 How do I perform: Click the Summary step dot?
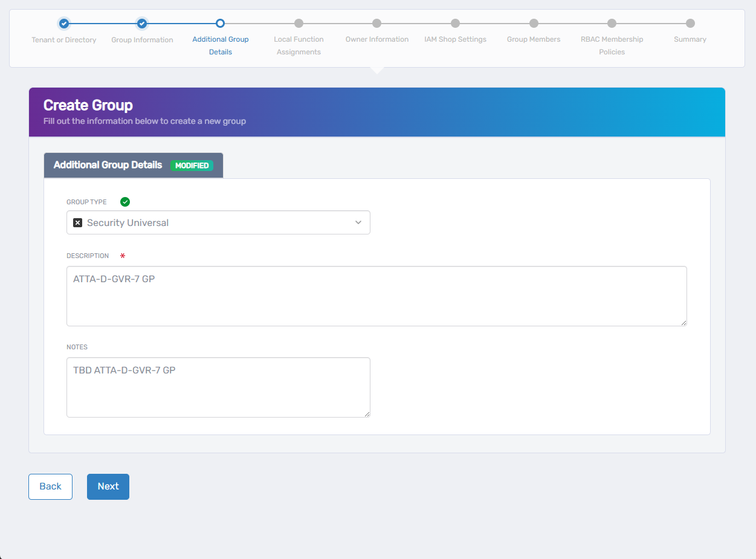click(x=690, y=24)
